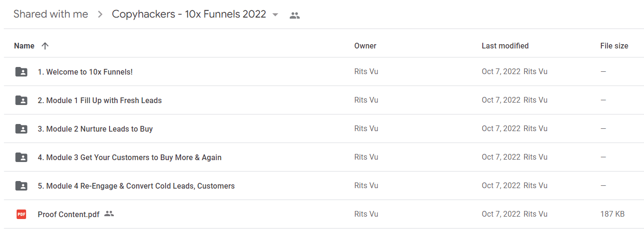Expand the Copyhackers - 10x Funnels 2022 breadcrumb menu

195,14
